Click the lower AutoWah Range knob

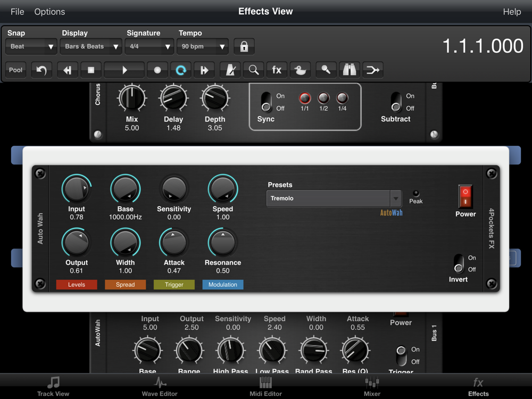click(189, 350)
